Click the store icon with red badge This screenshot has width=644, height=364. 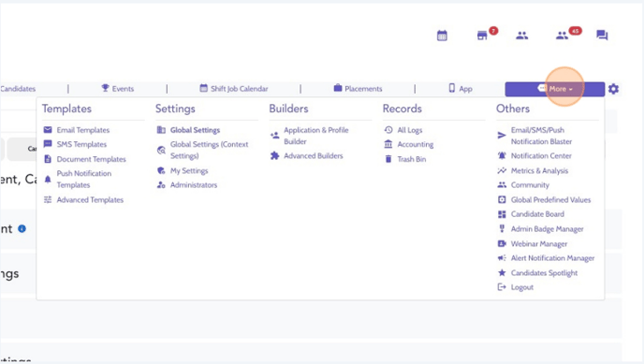pos(482,36)
